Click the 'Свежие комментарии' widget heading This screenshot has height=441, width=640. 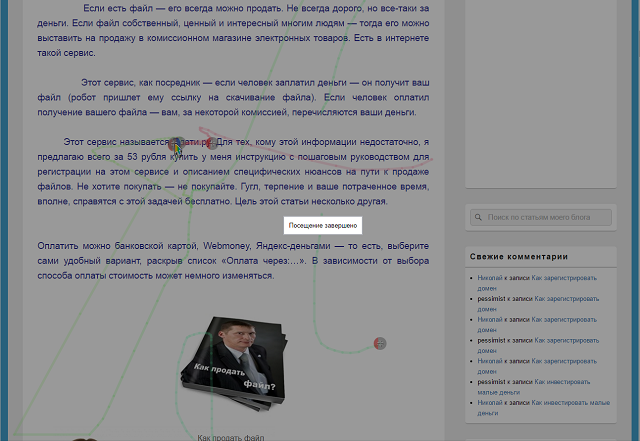click(520, 256)
